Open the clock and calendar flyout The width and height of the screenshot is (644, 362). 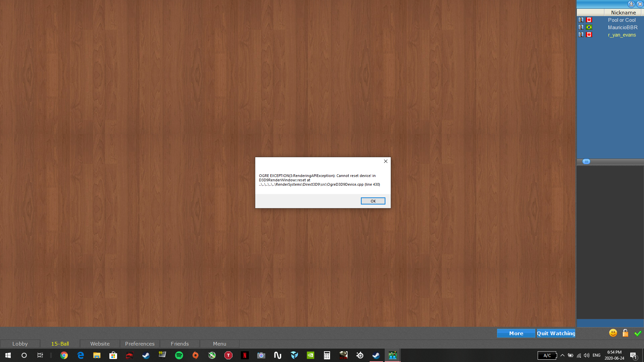[614, 355]
